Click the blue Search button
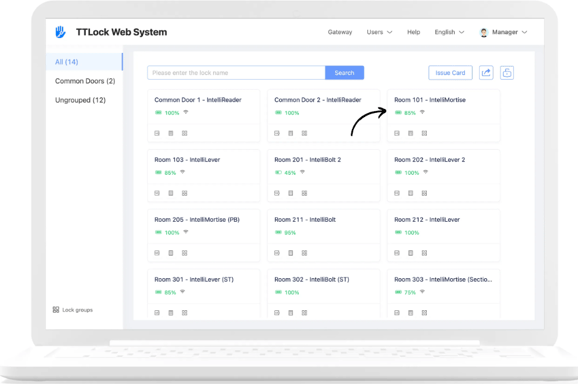The width and height of the screenshot is (578, 384). click(344, 73)
